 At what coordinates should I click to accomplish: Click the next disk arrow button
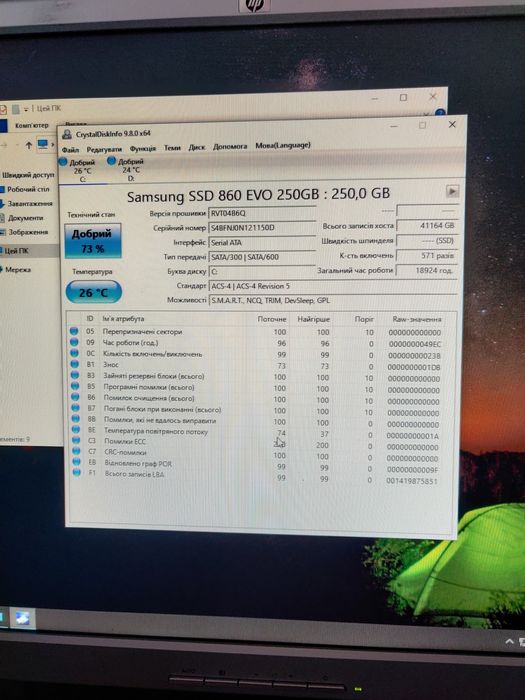click(x=452, y=192)
